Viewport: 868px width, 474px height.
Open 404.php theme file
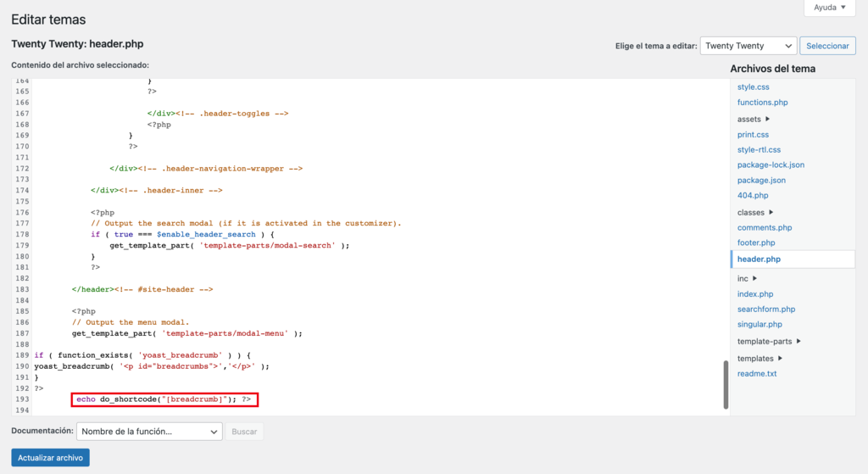[x=753, y=196]
